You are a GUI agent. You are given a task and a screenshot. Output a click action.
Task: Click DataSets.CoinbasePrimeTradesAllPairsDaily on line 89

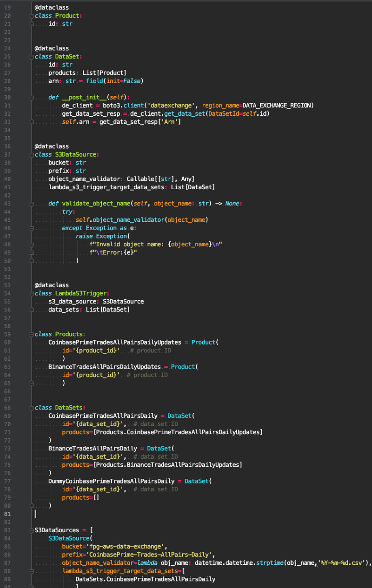point(146,579)
